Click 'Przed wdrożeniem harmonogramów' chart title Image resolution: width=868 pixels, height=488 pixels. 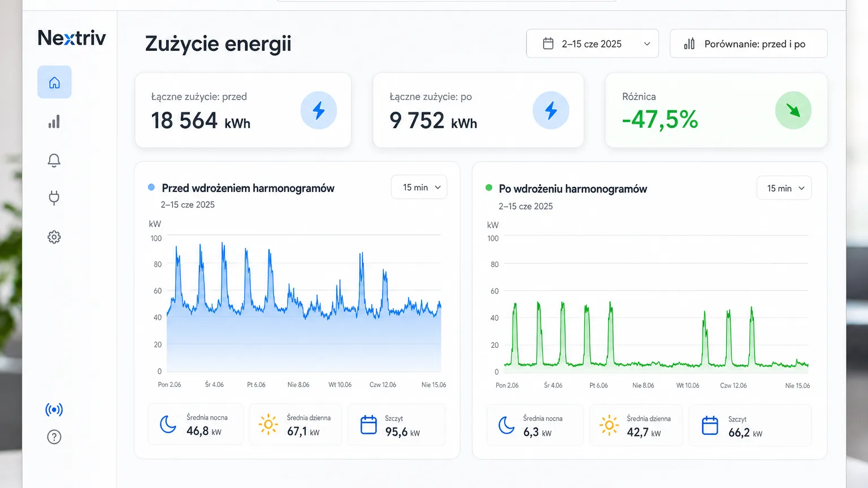248,188
